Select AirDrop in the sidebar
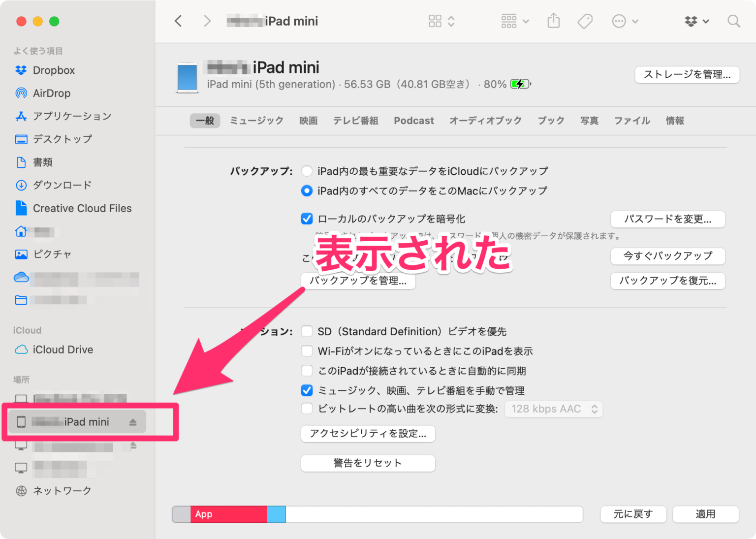This screenshot has height=539, width=756. point(52,93)
